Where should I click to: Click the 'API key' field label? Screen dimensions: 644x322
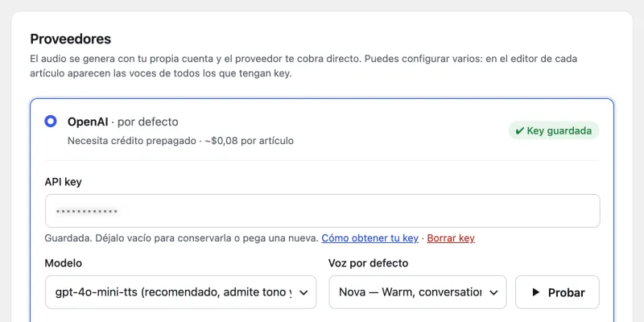tap(64, 182)
